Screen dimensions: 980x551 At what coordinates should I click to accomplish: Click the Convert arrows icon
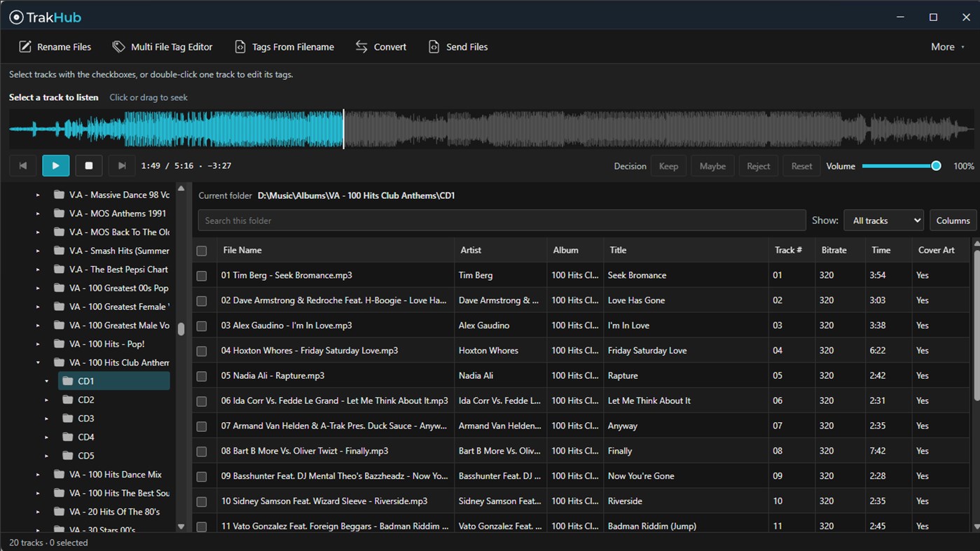tap(361, 47)
